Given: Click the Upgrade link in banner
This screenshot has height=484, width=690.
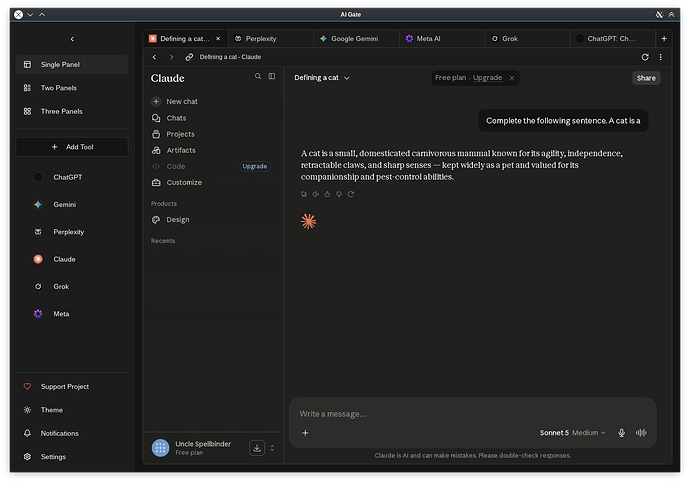Looking at the screenshot, I should point(487,78).
